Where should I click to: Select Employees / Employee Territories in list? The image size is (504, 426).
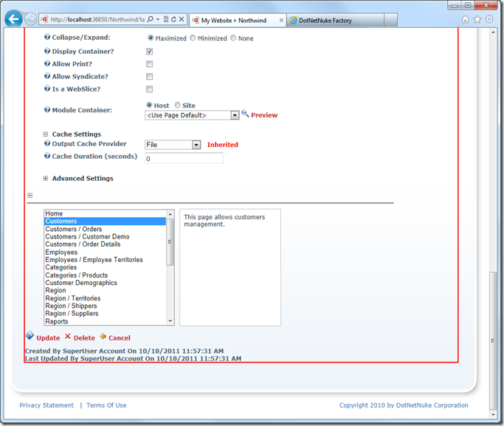105,260
